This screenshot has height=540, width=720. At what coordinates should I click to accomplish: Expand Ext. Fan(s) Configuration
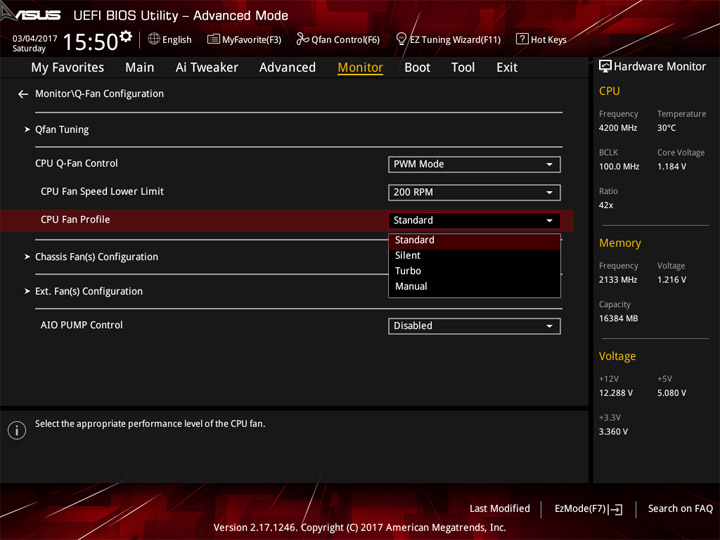pos(88,292)
